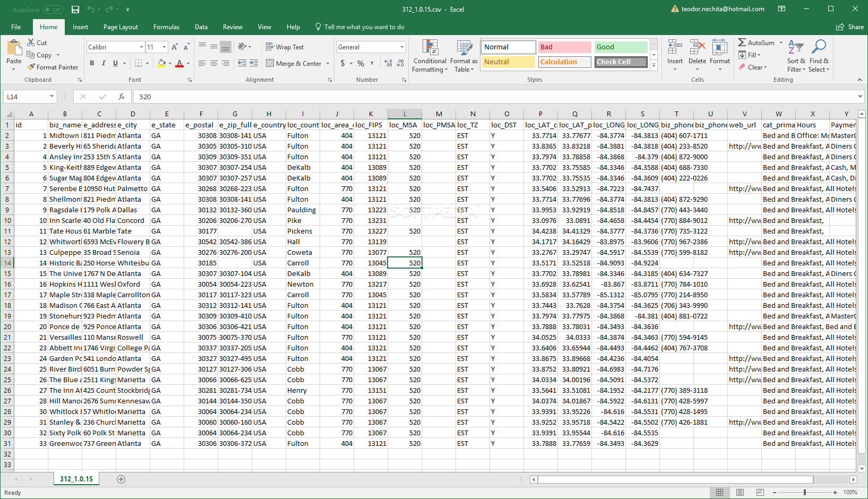Screen dimensions: 868x499
Task: Increase font size with the large A icon
Action: pyautogui.click(x=175, y=47)
